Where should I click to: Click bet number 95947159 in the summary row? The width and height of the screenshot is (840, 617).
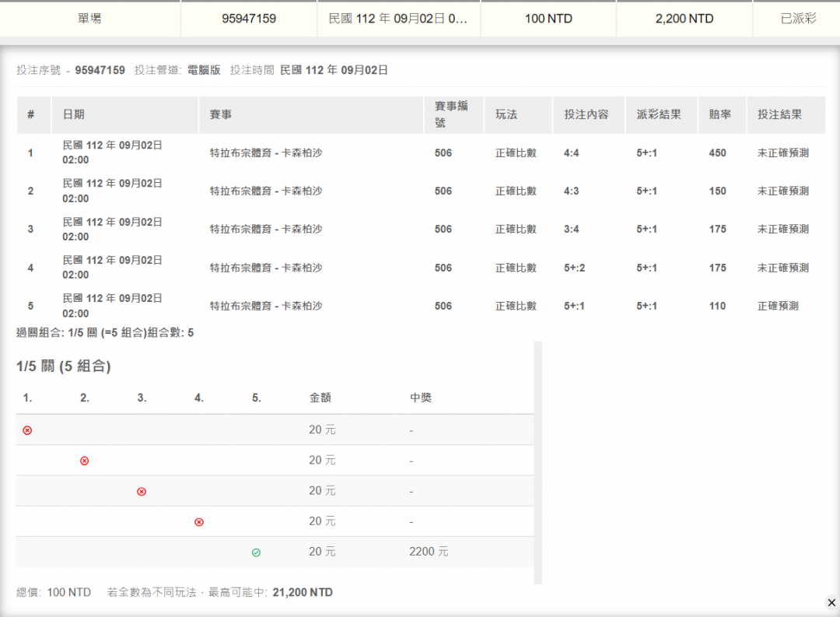pyautogui.click(x=249, y=19)
